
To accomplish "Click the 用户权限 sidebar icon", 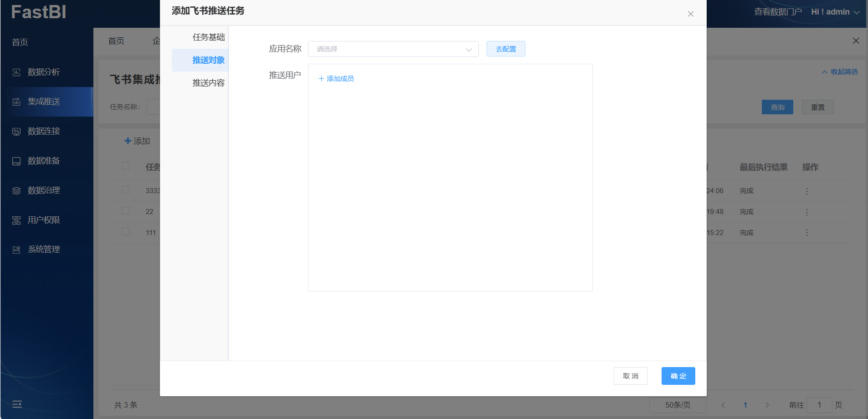I will (x=16, y=220).
